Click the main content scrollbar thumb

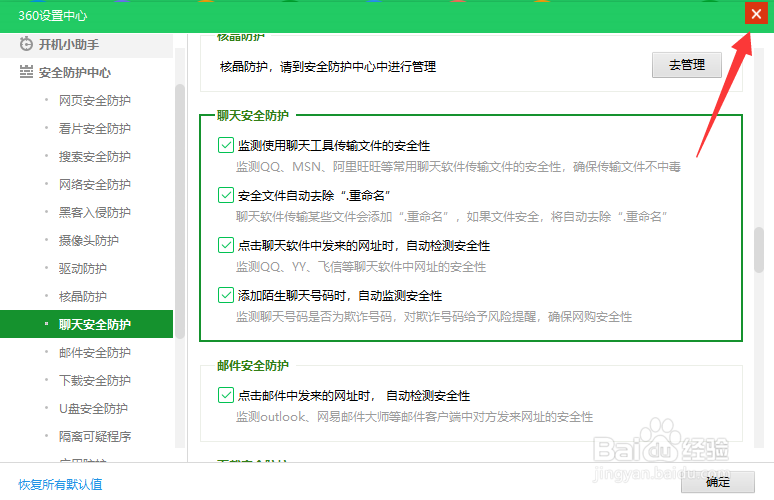(759, 250)
